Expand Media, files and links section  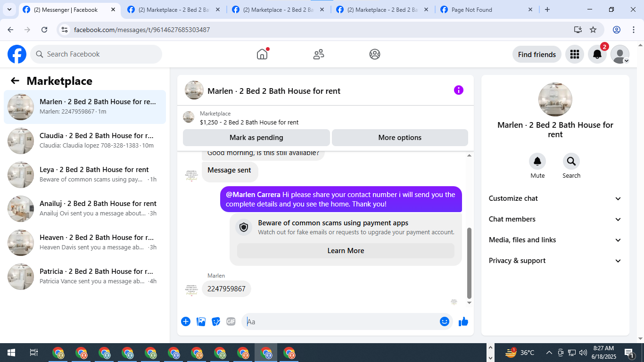555,240
